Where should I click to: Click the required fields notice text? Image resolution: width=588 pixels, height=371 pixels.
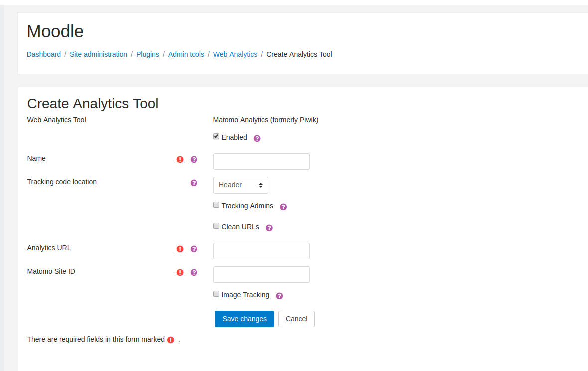click(x=96, y=339)
